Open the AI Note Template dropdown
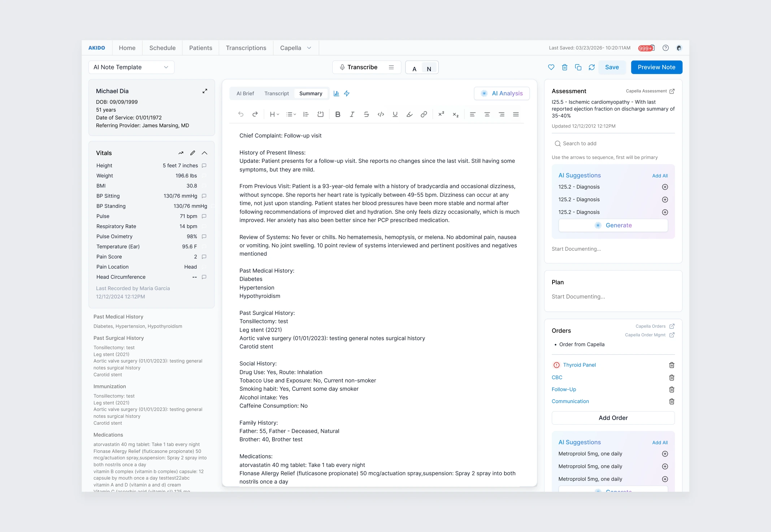This screenshot has width=771, height=532. pyautogui.click(x=131, y=67)
